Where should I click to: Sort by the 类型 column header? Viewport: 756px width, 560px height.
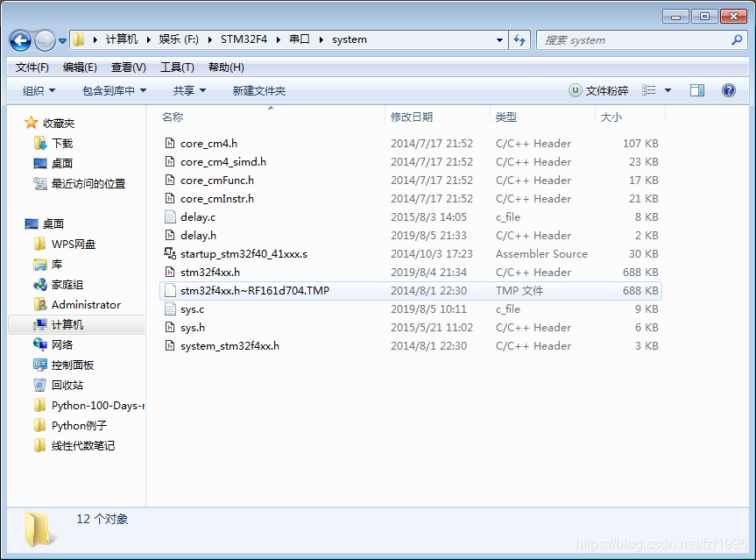tap(506, 117)
